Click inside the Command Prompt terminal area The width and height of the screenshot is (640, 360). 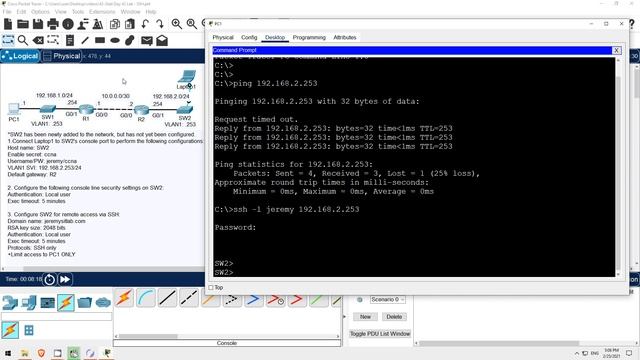pos(414,167)
